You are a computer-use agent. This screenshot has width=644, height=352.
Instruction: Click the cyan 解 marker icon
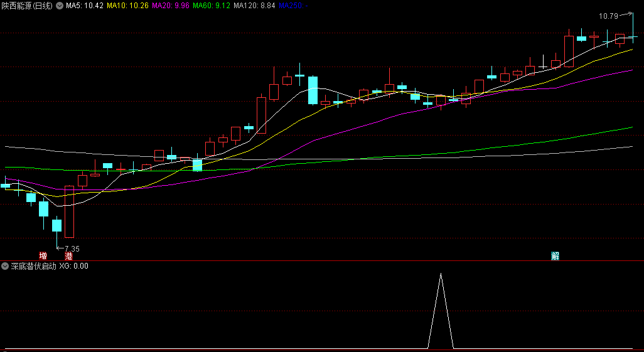tap(555, 256)
